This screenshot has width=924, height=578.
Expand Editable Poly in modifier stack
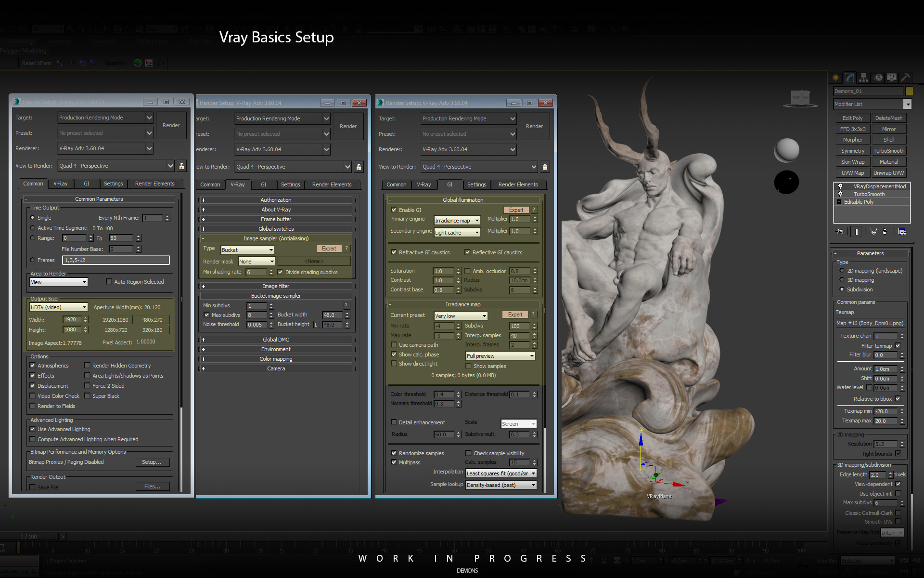point(839,202)
